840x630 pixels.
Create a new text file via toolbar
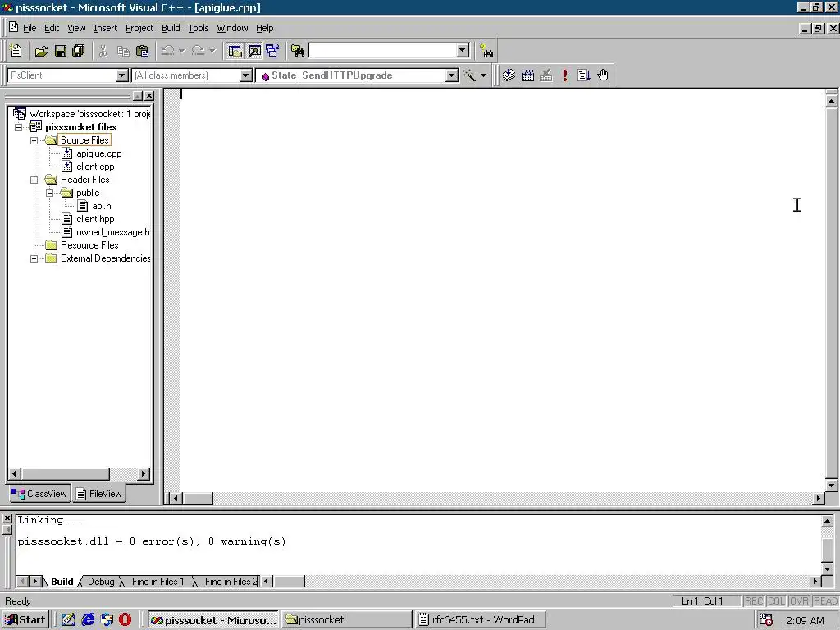click(16, 51)
